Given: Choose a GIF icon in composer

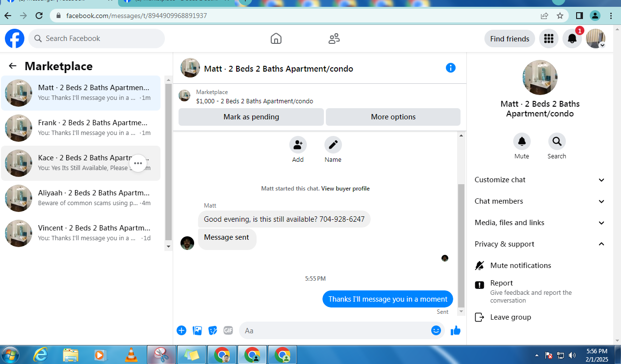Looking at the screenshot, I should coord(228,330).
